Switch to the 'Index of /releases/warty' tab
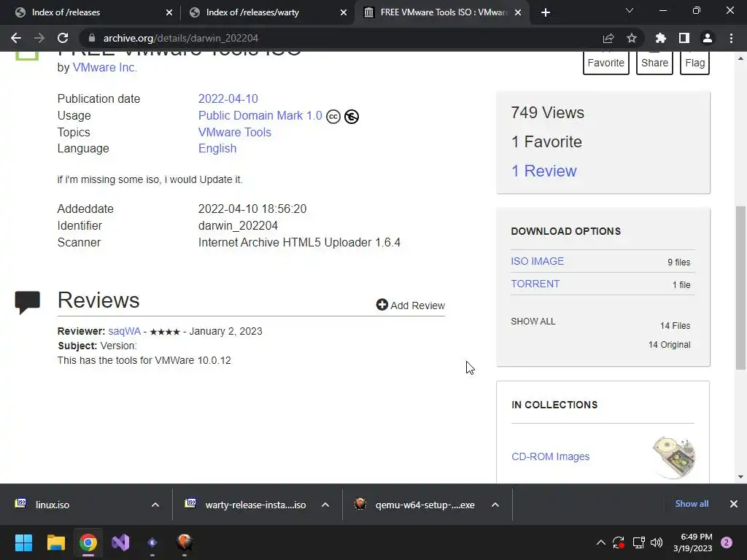The image size is (747, 560). click(x=252, y=12)
